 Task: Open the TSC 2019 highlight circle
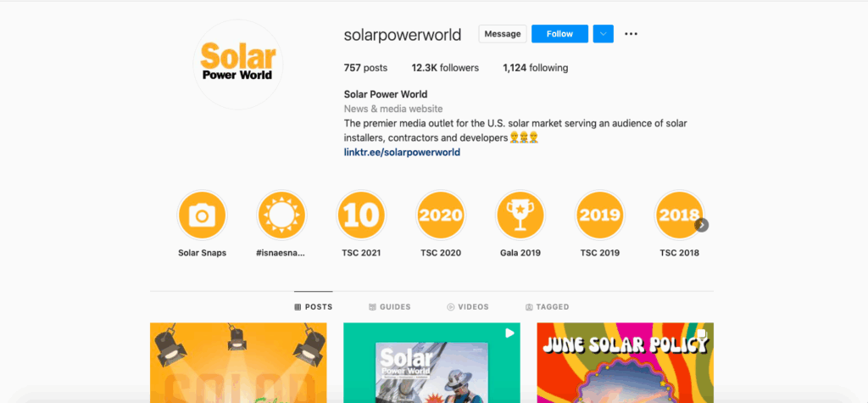pyautogui.click(x=599, y=215)
